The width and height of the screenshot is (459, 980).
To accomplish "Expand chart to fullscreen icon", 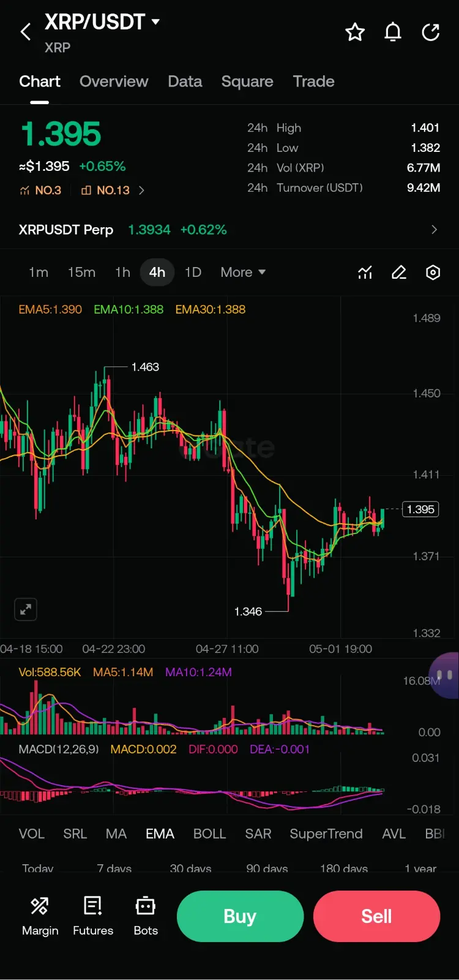I will pyautogui.click(x=26, y=609).
